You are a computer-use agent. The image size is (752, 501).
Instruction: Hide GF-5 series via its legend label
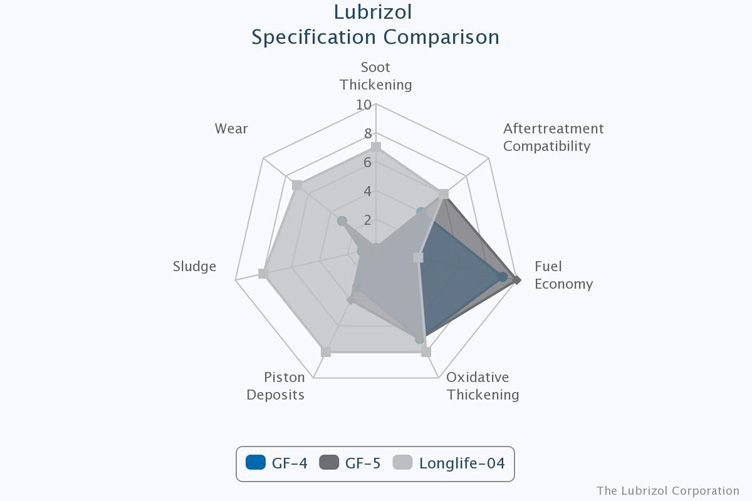coord(364,463)
